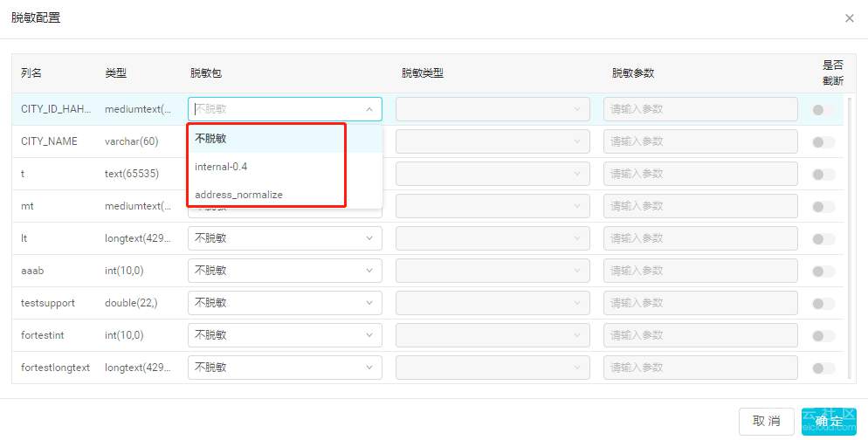868x440 pixels.
Task: Open the 脱敏包 dropdown for fortestlongtext row
Action: click(285, 368)
